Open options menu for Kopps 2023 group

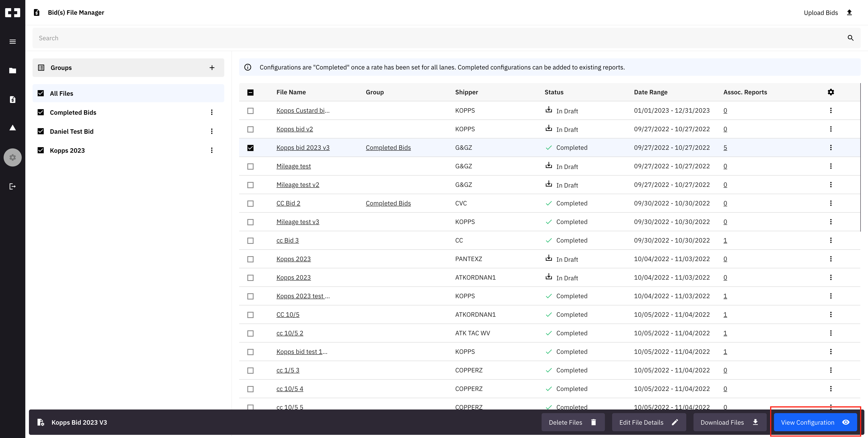(212, 150)
